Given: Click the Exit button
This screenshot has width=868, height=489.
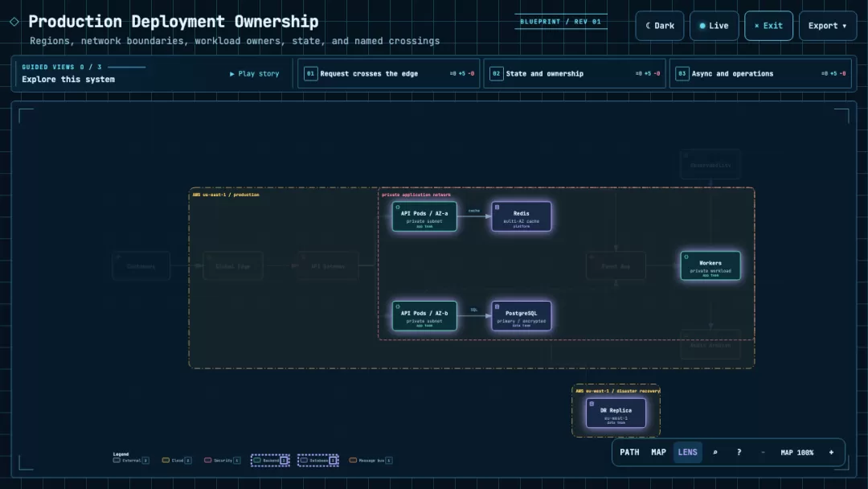Looking at the screenshot, I should (x=768, y=26).
